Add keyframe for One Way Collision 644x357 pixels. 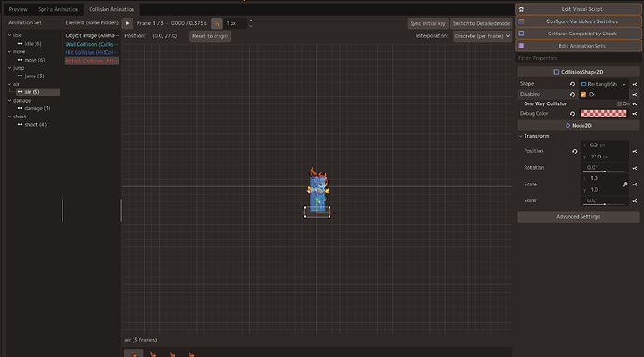pyautogui.click(x=635, y=103)
